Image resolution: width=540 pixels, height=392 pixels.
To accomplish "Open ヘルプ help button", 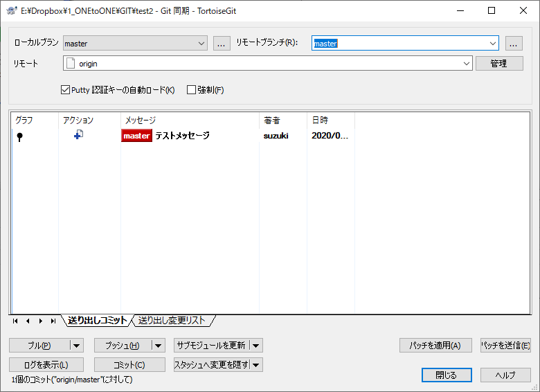I will 505,375.
